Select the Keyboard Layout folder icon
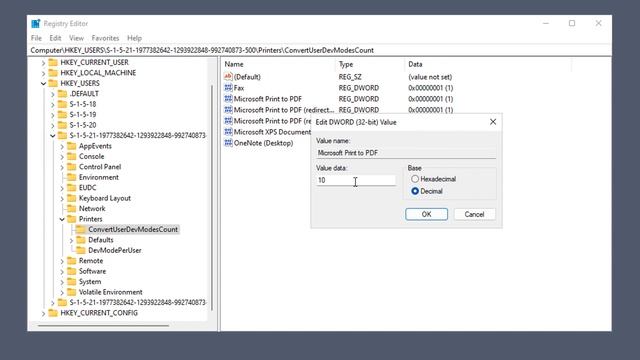The width and height of the screenshot is (640, 360). click(71, 198)
